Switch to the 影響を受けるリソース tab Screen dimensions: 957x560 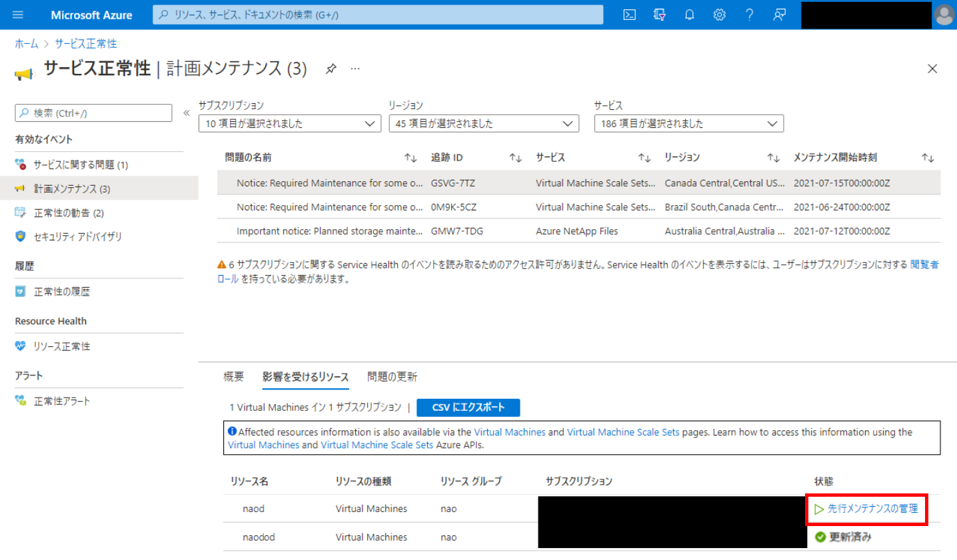click(x=305, y=377)
